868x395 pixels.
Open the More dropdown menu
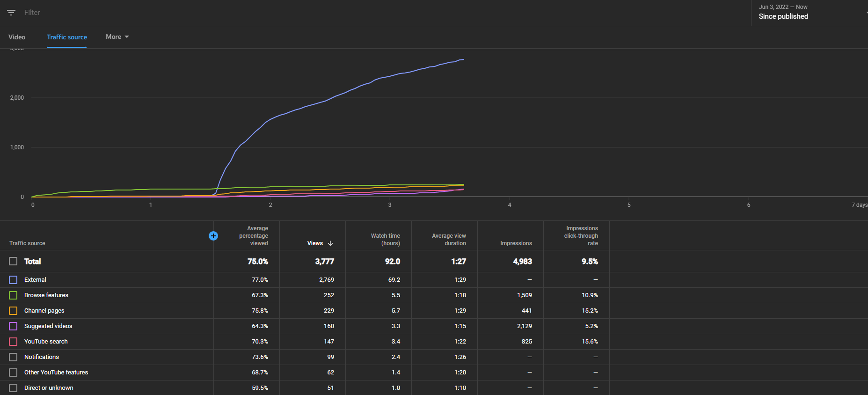click(x=117, y=37)
